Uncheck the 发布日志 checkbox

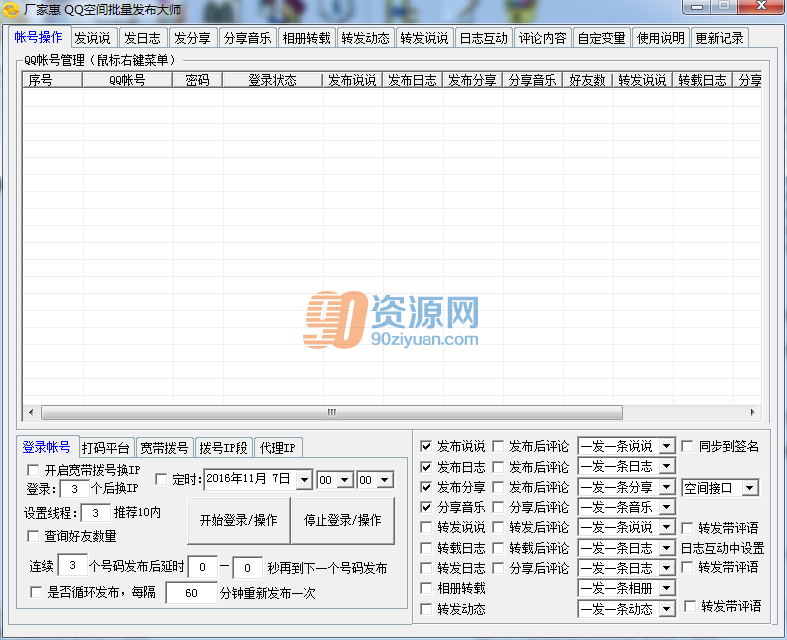click(426, 467)
